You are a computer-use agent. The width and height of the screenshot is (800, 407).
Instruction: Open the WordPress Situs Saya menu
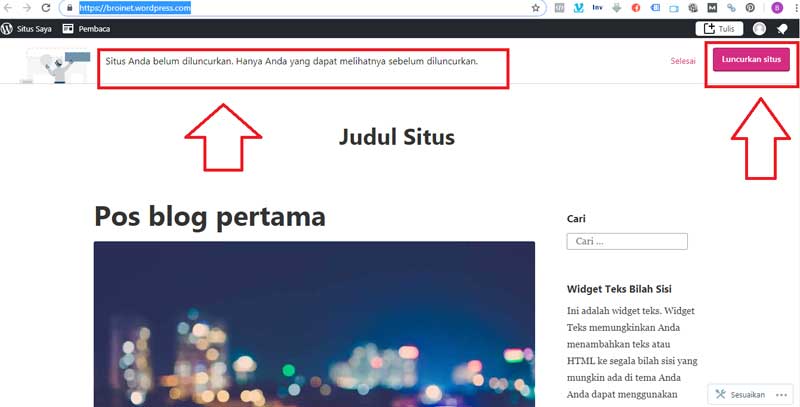pyautogui.click(x=27, y=29)
